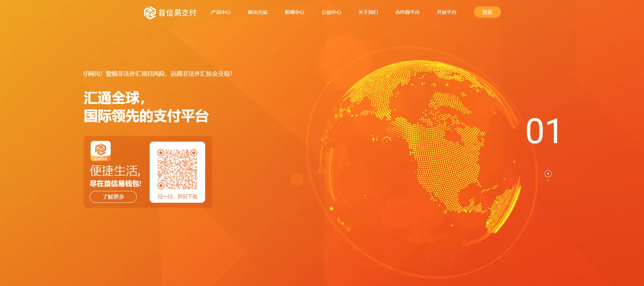Click the 便捷生活, text
Image resolution: width=644 pixels, height=286 pixels.
[115, 171]
